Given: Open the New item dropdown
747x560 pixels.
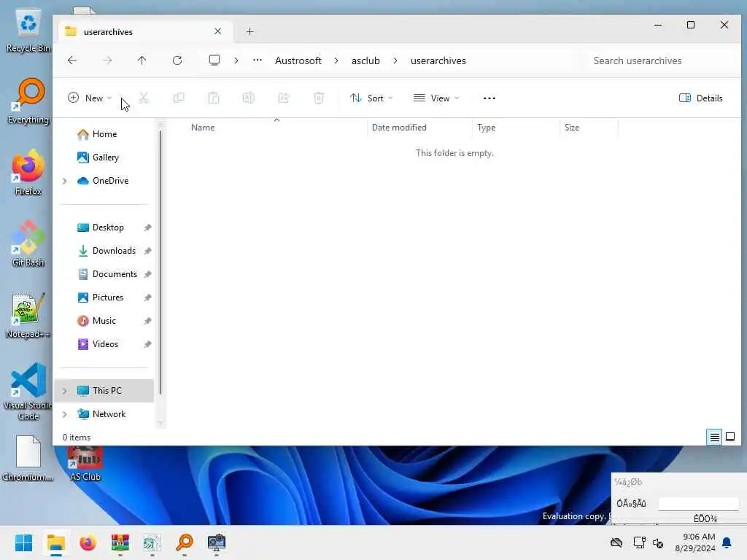Looking at the screenshot, I should [x=90, y=98].
